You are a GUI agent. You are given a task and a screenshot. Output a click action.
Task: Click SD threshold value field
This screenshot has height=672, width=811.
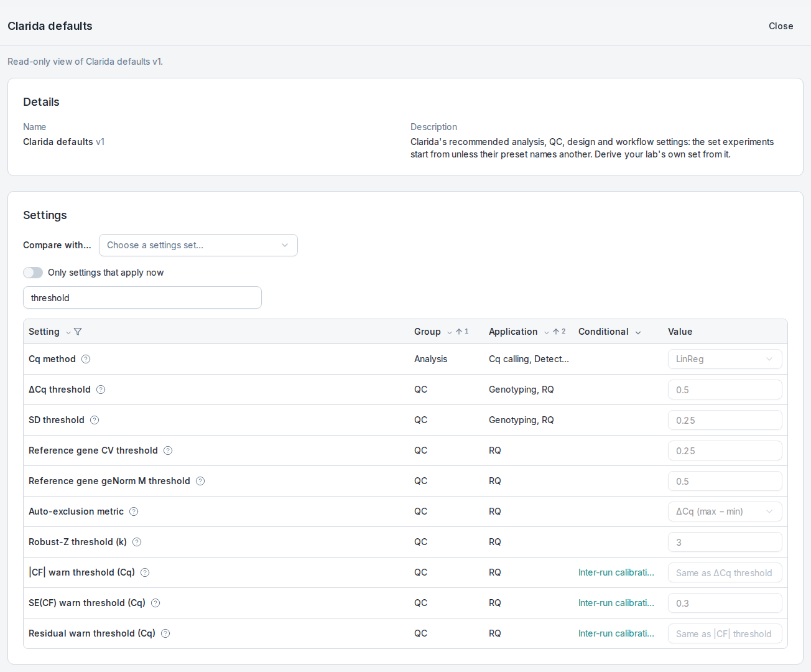click(x=725, y=420)
